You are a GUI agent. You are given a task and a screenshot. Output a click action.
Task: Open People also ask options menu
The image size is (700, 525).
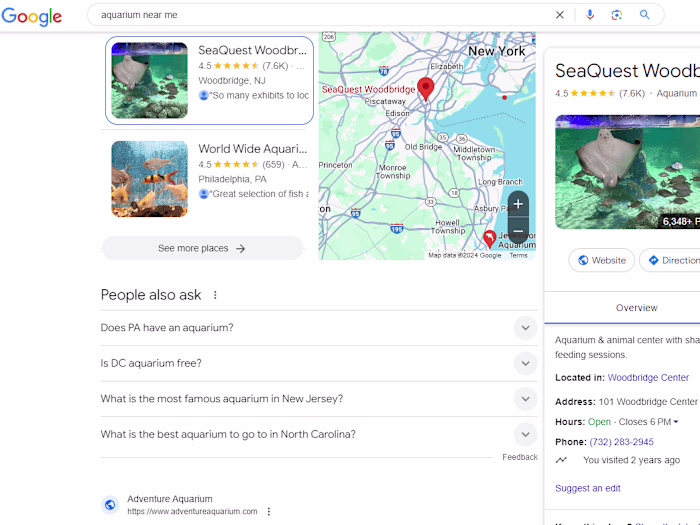pyautogui.click(x=215, y=295)
